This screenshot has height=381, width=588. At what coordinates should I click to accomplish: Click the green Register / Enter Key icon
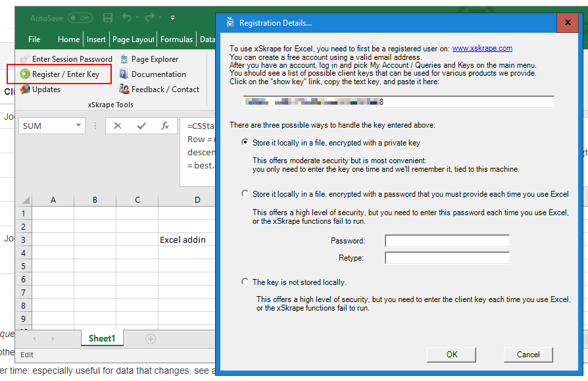pos(25,74)
